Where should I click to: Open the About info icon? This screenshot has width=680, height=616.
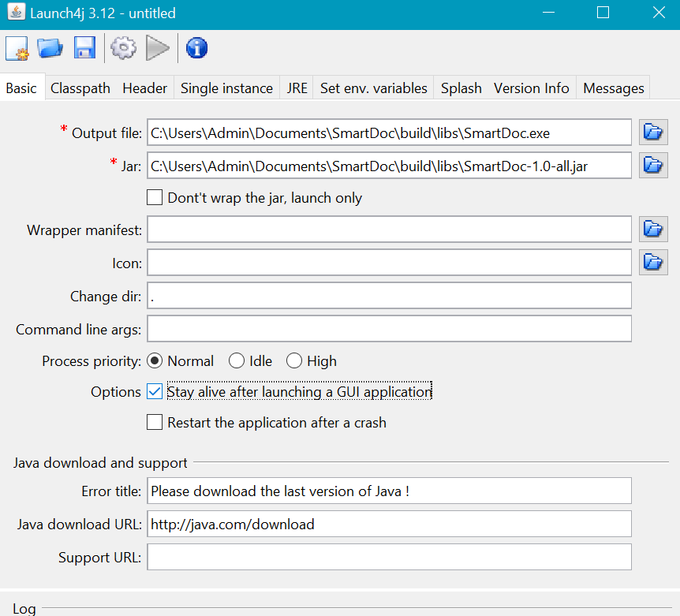[x=197, y=47]
